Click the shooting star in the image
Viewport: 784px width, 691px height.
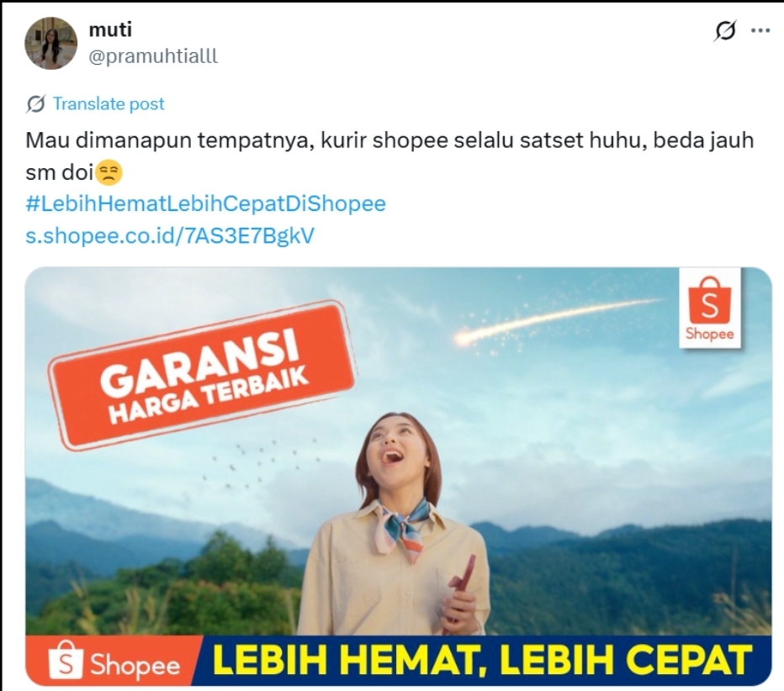(x=555, y=319)
